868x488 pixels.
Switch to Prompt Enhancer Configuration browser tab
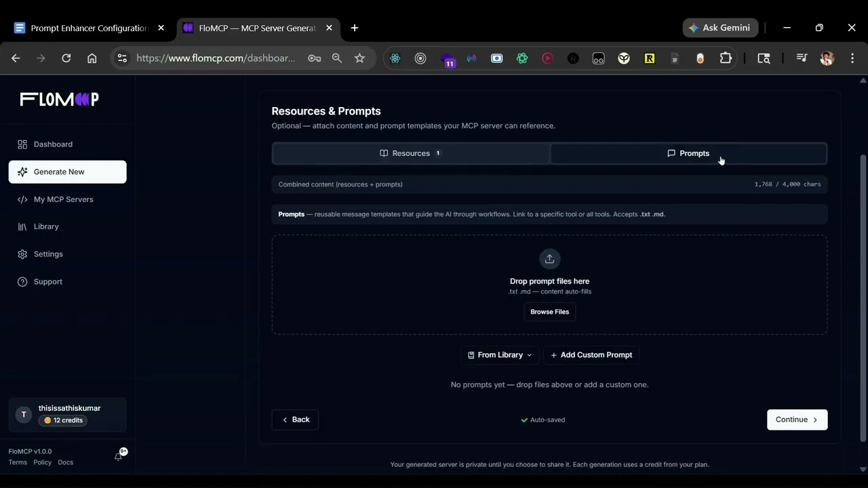click(88, 28)
